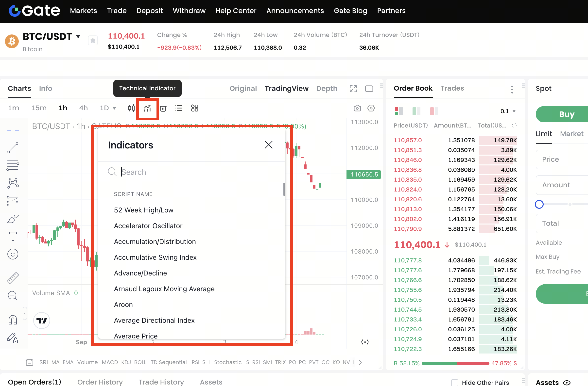Click the amount percentage slider handle
This screenshot has width=588, height=386.
(539, 204)
